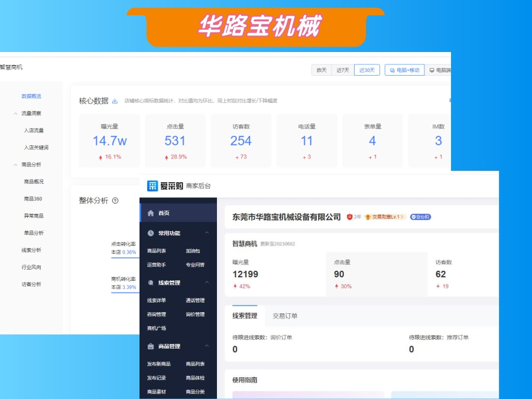Select the 昨天 time filter

tap(321, 70)
